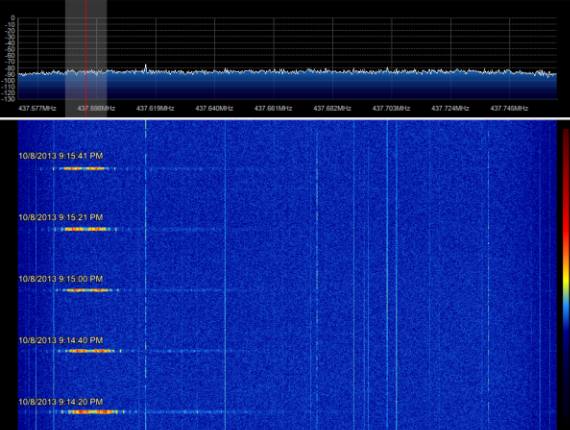Click the 9:14:40 PM waterfall timestamp

coord(61,340)
